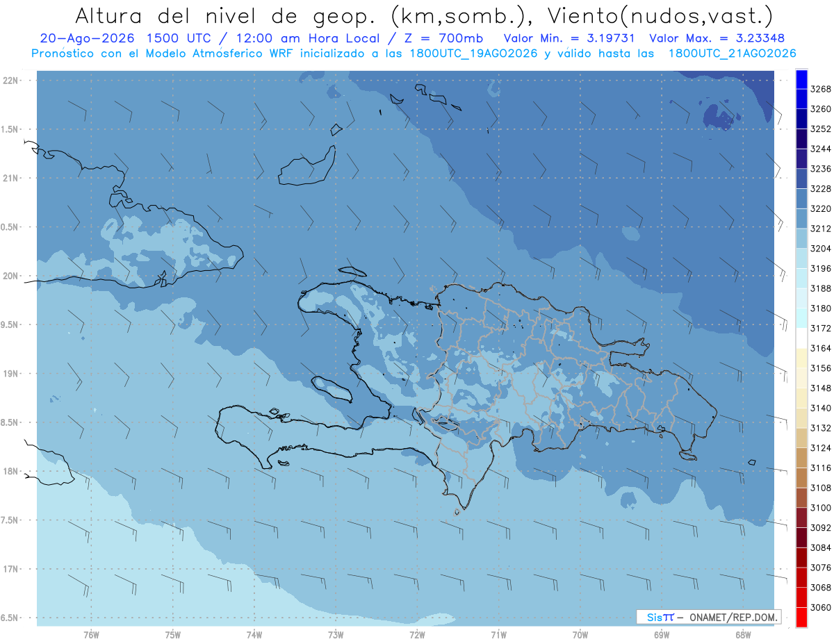The width and height of the screenshot is (834, 644).
Task: Click legend color band between 3124 and 3116
Action: pyautogui.click(x=801, y=458)
